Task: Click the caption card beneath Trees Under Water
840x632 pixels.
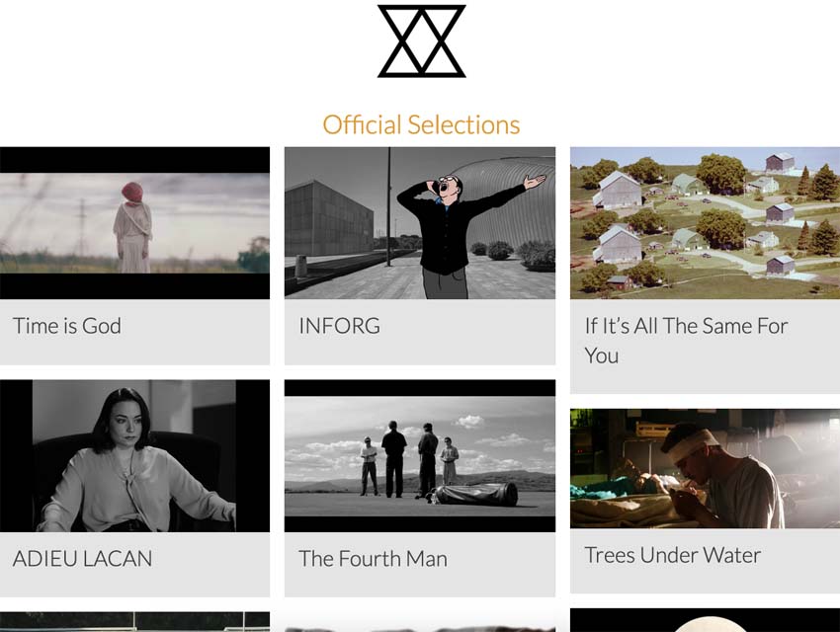Action: pyautogui.click(x=705, y=561)
